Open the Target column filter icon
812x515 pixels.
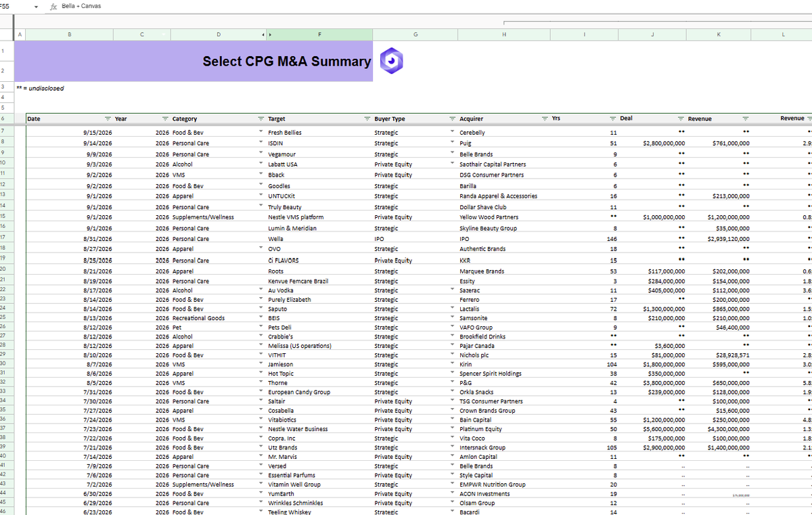(x=367, y=119)
